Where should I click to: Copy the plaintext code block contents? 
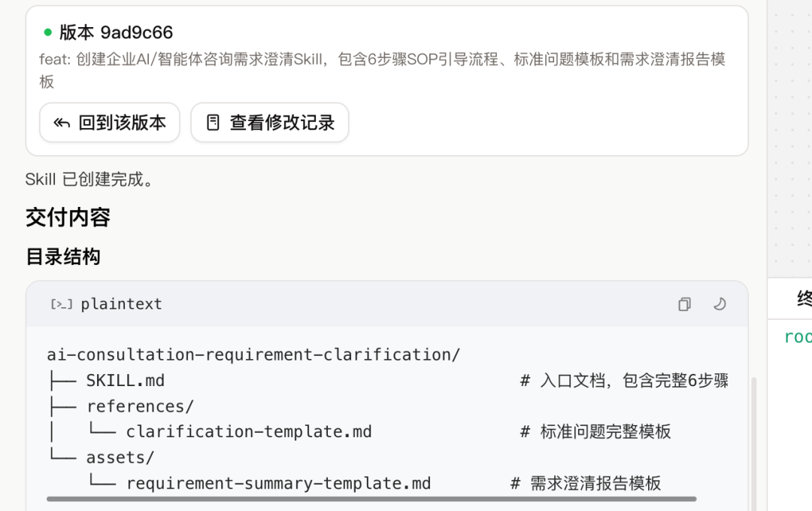click(684, 304)
